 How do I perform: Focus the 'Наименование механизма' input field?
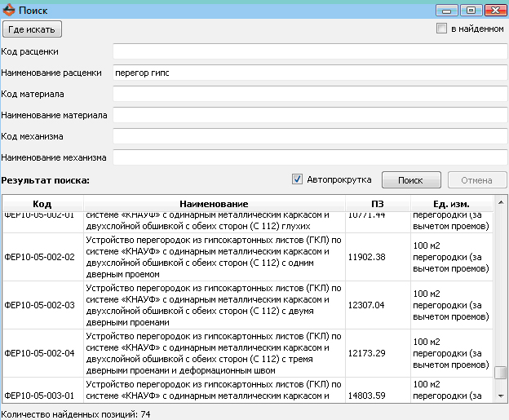coord(309,157)
